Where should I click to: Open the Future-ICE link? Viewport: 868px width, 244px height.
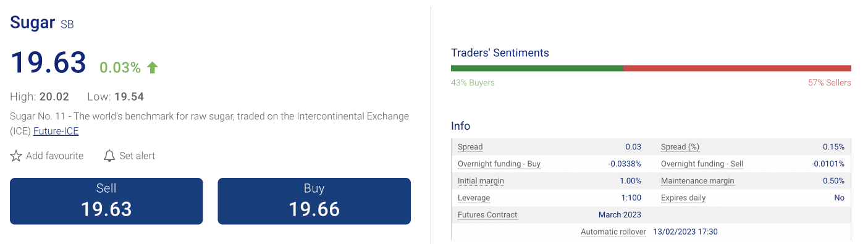56,131
